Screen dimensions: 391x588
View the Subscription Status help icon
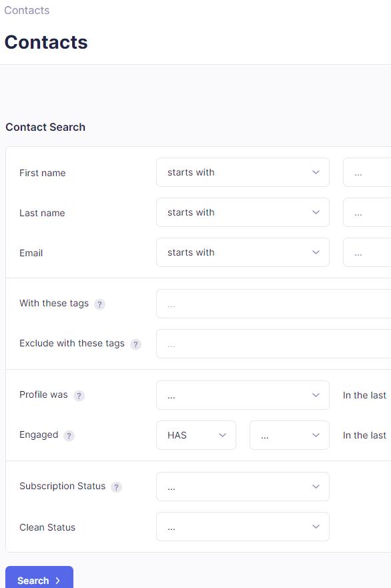coord(116,487)
